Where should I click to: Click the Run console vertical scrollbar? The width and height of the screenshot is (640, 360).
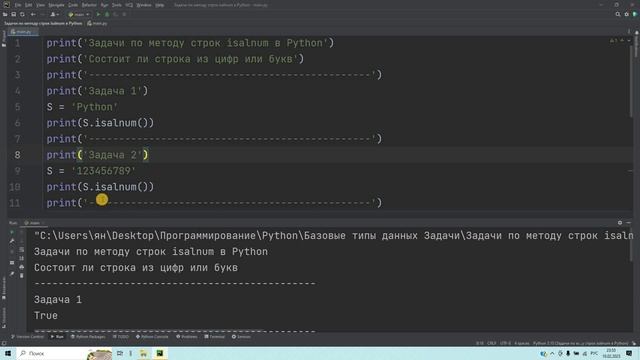(631, 245)
